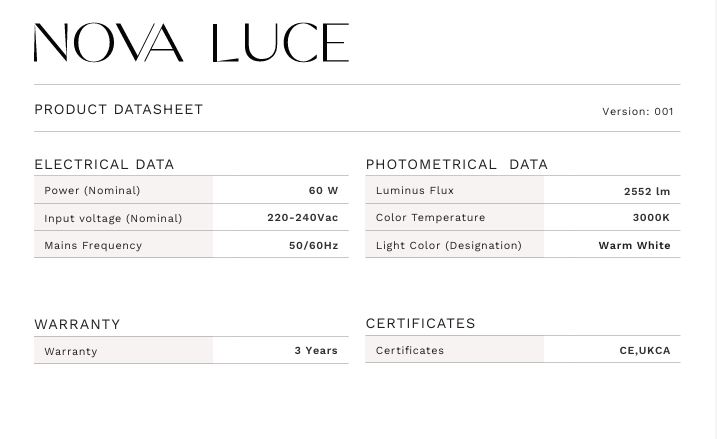Click the Version: 001 text
The image size is (717, 439).
[x=637, y=112]
